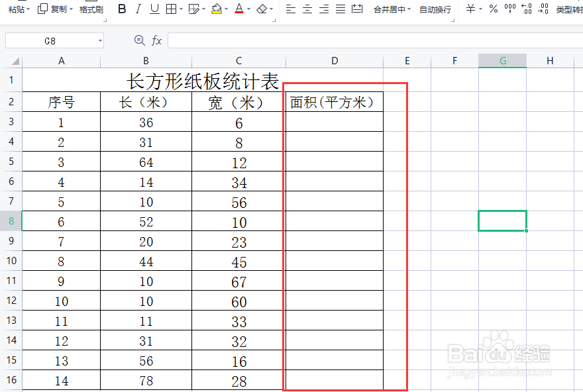583x392 pixels.
Task: Click the copy icon (复制)
Action: click(43, 9)
